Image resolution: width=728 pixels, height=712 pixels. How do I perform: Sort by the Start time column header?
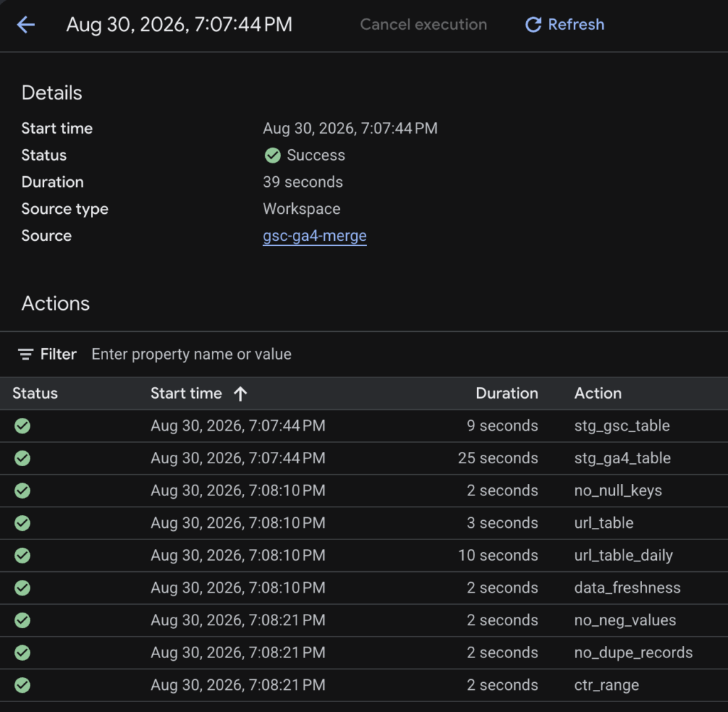pyautogui.click(x=186, y=394)
